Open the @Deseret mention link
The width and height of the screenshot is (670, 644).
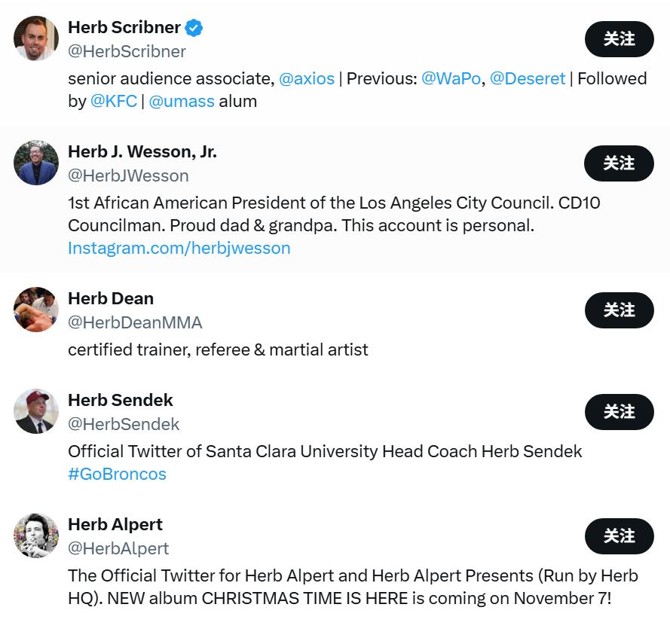coord(528,78)
